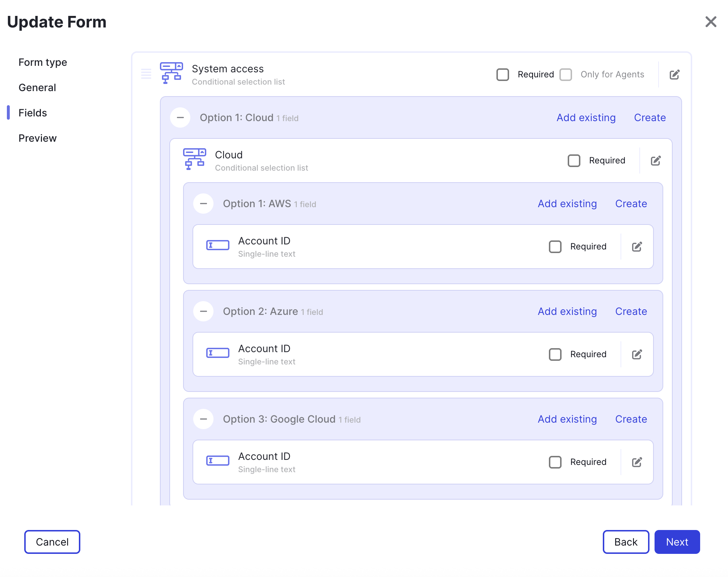Grab the System access drag handle
This screenshot has width=728, height=577.
tap(146, 74)
